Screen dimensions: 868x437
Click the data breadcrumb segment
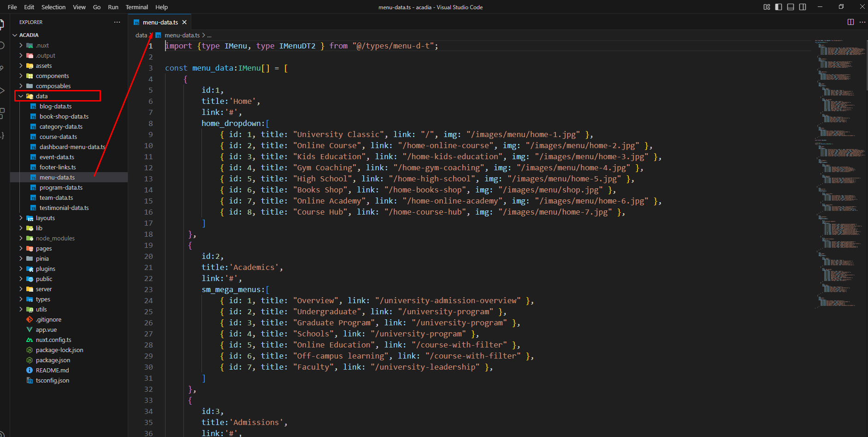[141, 35]
